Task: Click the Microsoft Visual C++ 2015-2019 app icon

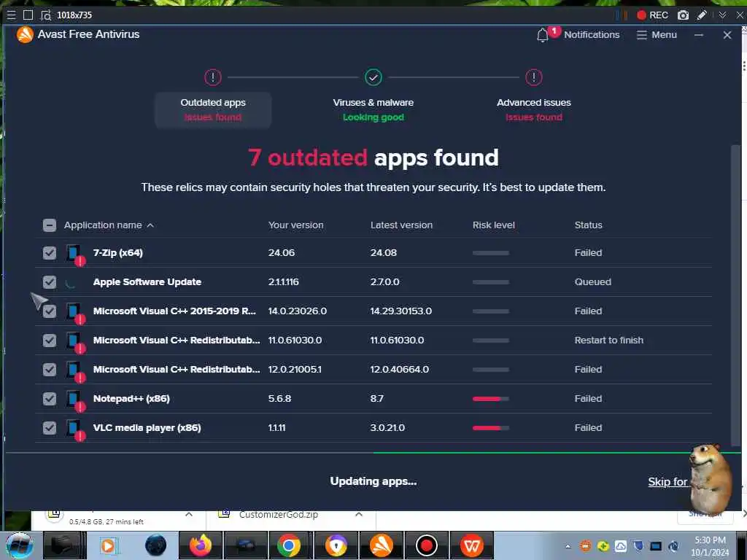Action: [75, 312]
